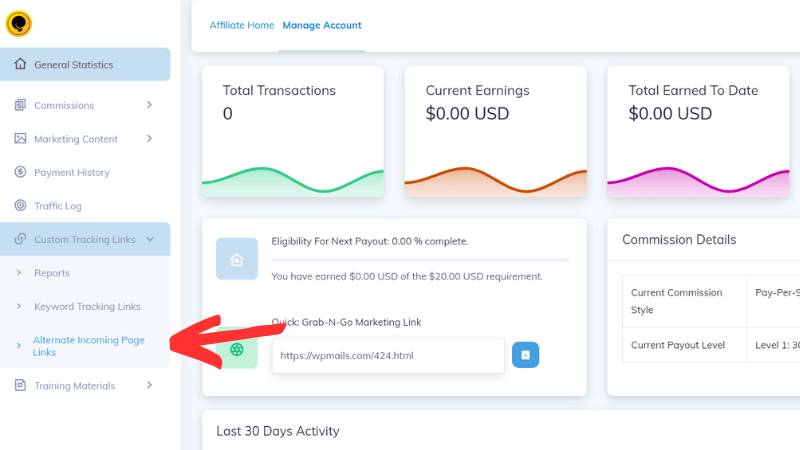Click the General Statistics home icon
The height and width of the screenshot is (450, 800).
coord(20,65)
